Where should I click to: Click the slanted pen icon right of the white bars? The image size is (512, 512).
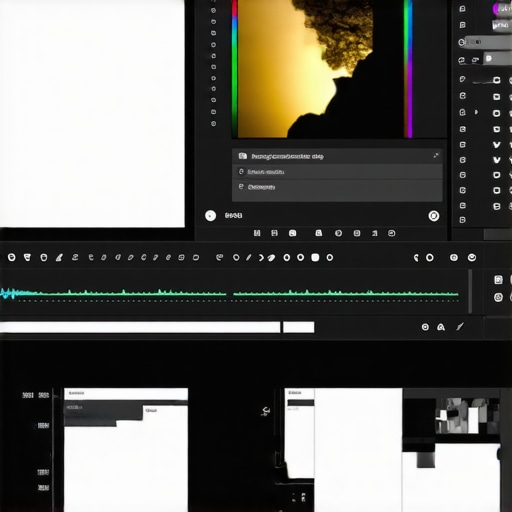460,327
